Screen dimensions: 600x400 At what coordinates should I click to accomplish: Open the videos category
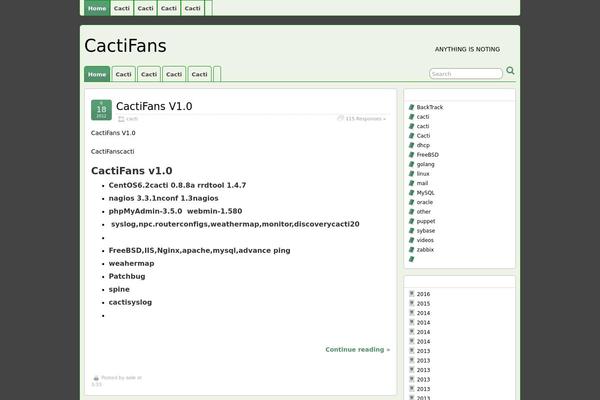click(x=425, y=240)
